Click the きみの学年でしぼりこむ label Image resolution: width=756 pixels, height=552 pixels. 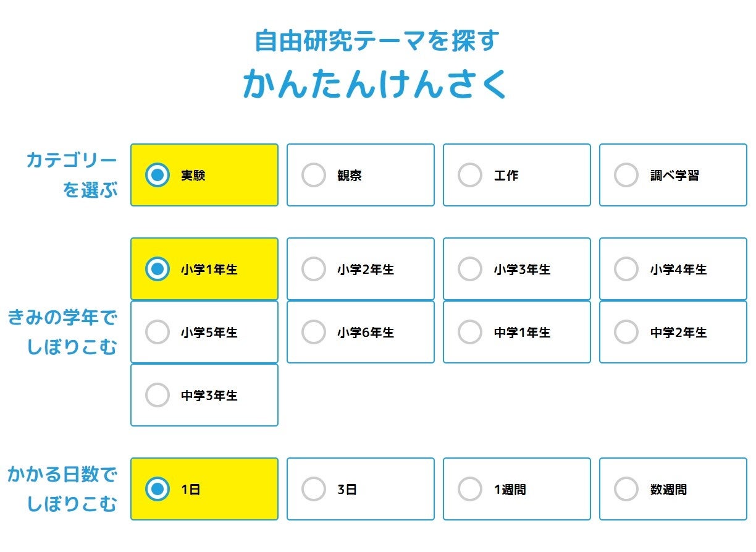pyautogui.click(x=62, y=333)
